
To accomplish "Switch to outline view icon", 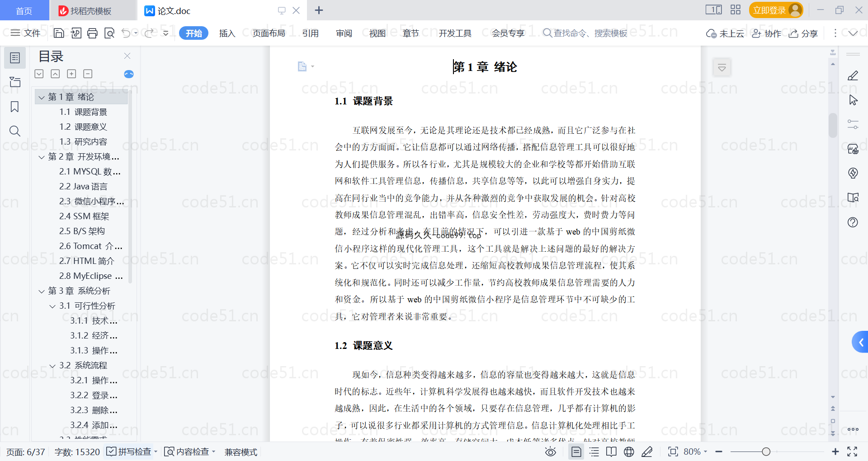I will click(594, 452).
